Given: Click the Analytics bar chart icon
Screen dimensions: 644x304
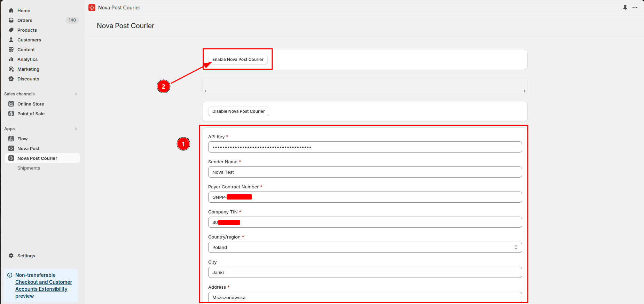Looking at the screenshot, I should tap(11, 59).
